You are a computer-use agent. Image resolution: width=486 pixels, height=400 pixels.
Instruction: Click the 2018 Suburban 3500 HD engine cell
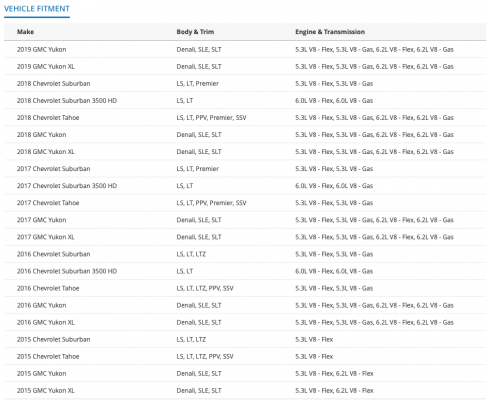(x=334, y=101)
